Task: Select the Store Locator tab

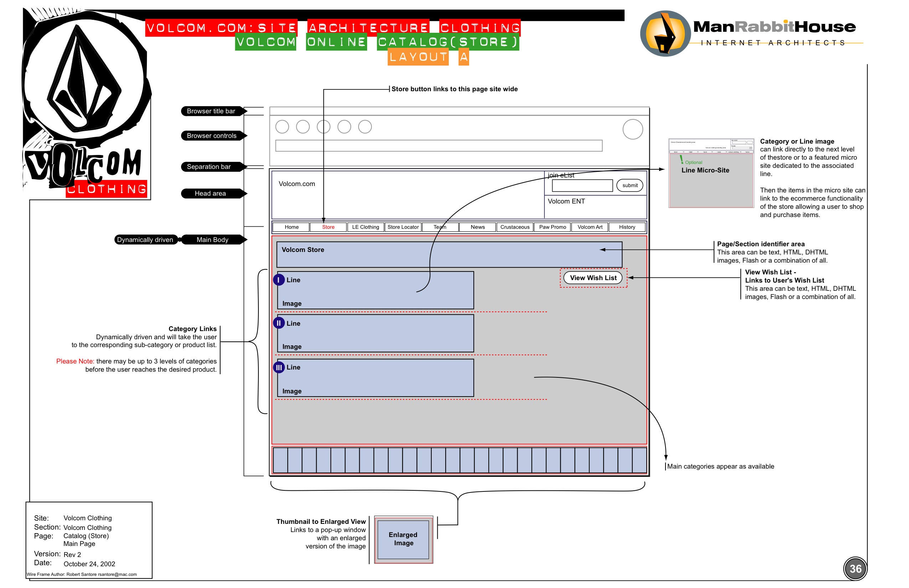Action: point(403,227)
